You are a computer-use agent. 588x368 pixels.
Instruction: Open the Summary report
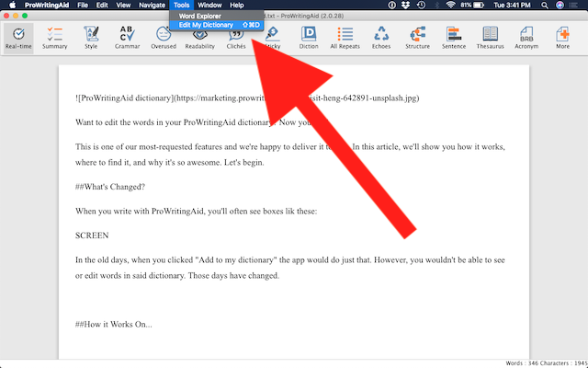(55, 39)
